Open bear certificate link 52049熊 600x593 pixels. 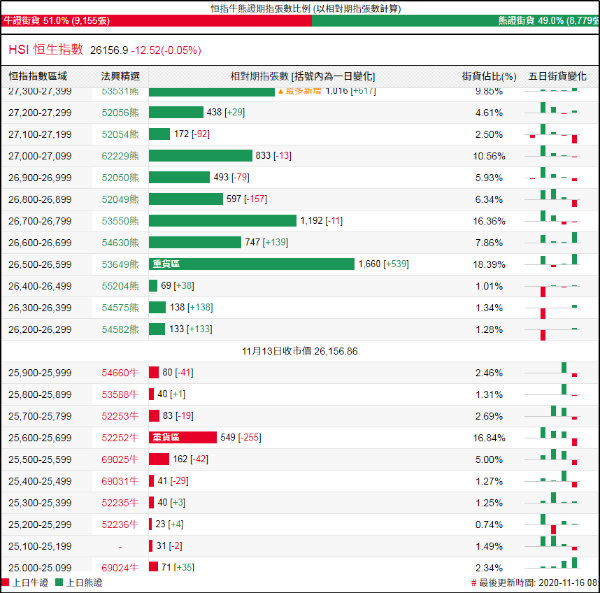click(120, 199)
